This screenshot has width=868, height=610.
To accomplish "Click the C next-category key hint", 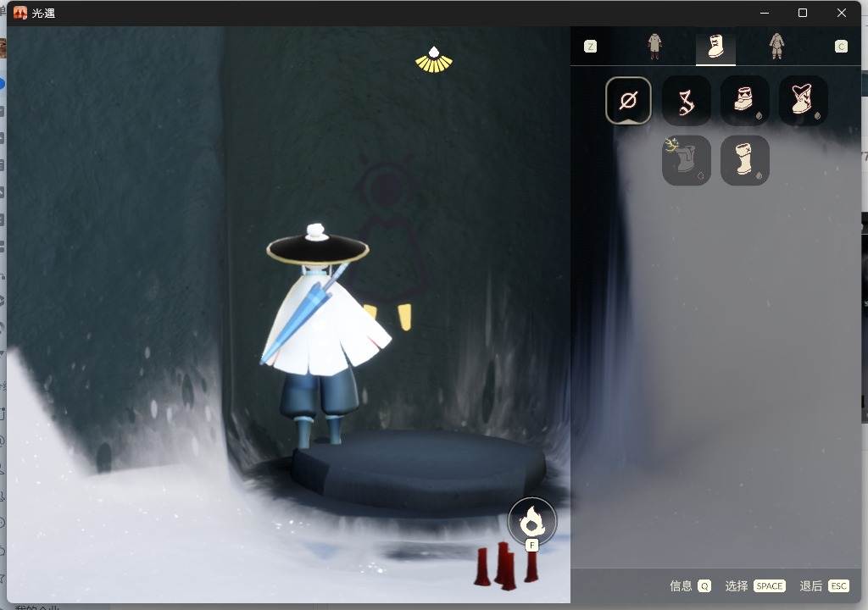I will (841, 47).
